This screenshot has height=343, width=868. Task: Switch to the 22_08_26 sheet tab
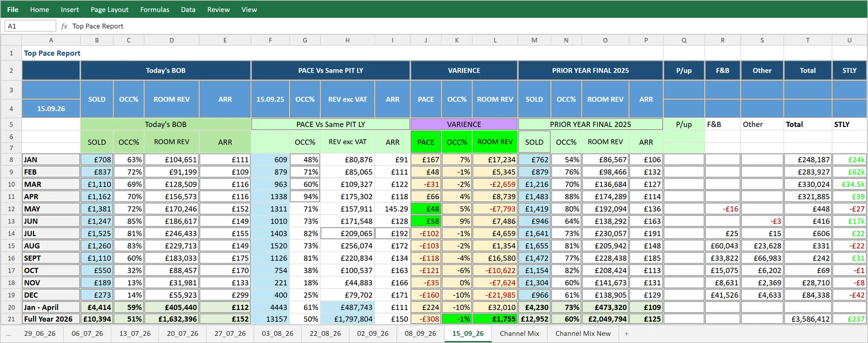pyautogui.click(x=325, y=334)
